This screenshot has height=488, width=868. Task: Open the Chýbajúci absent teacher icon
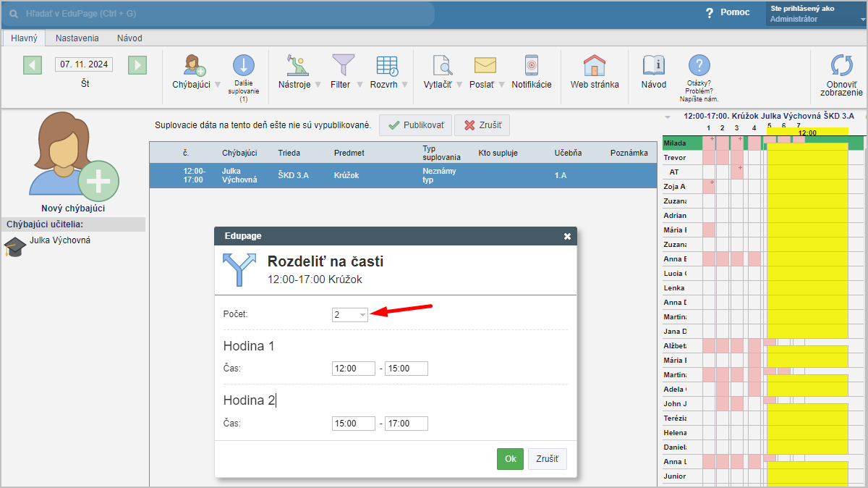(194, 65)
